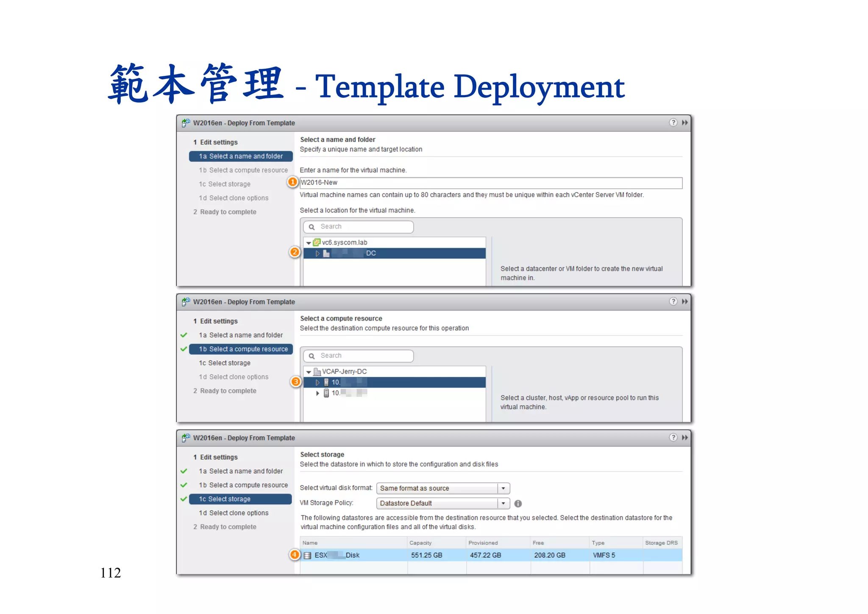Viewport: 868px width, 614px height.
Task: Open Select virtual disk format dropdown
Action: point(503,488)
